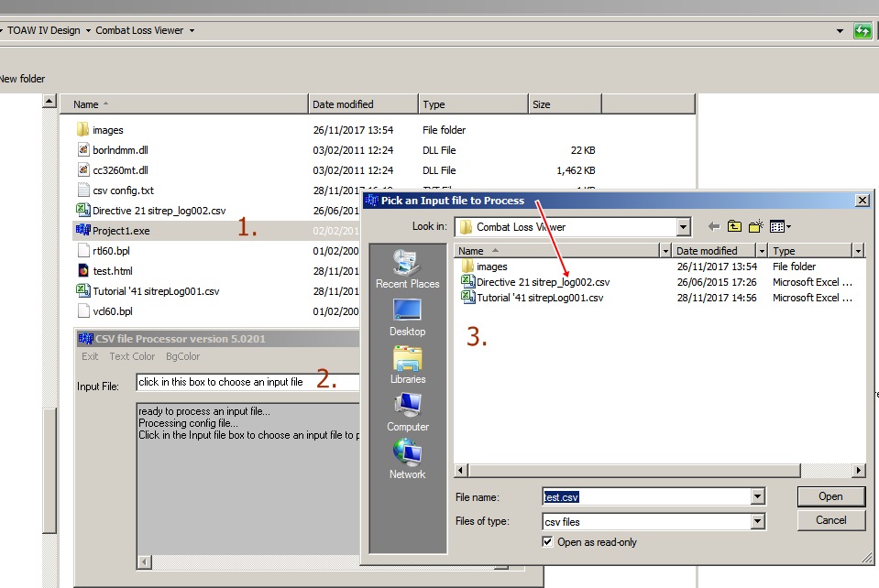Viewport: 879px width, 588px height.
Task: Expand the File name dropdown arrow
Action: tap(757, 496)
